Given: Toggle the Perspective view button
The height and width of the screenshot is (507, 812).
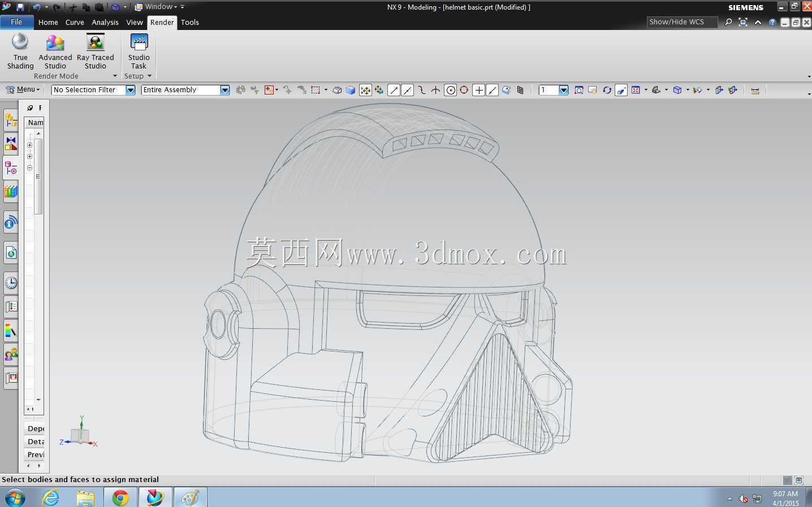Looking at the screenshot, I should (x=621, y=90).
